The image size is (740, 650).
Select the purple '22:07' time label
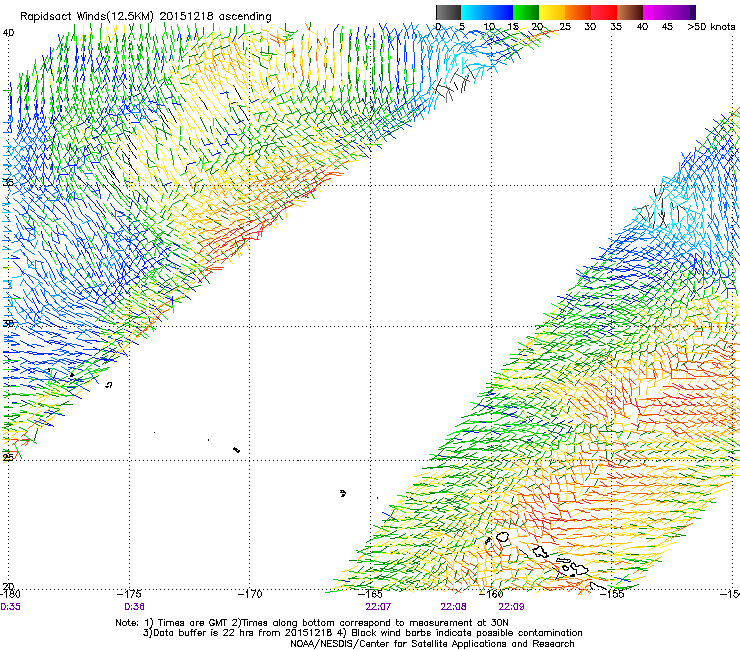pyautogui.click(x=378, y=607)
